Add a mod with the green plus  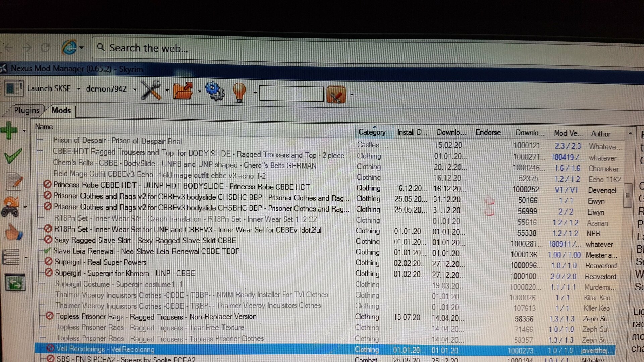[9, 130]
